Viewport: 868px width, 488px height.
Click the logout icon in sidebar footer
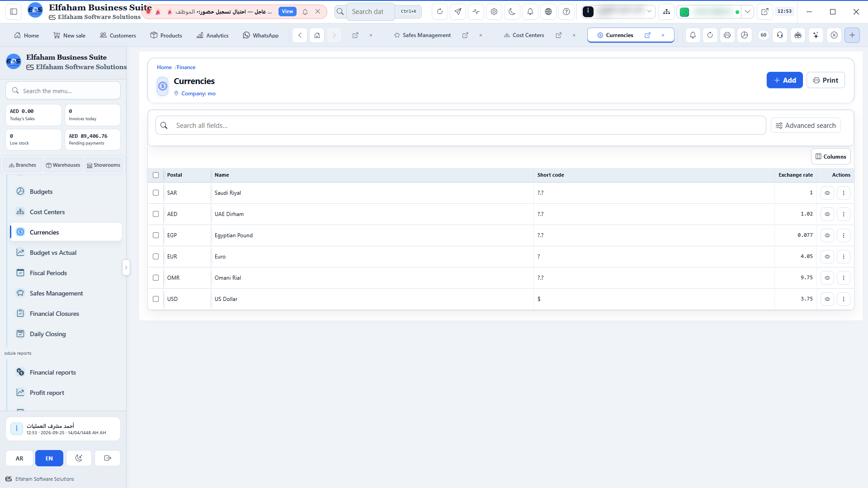coord(108,458)
